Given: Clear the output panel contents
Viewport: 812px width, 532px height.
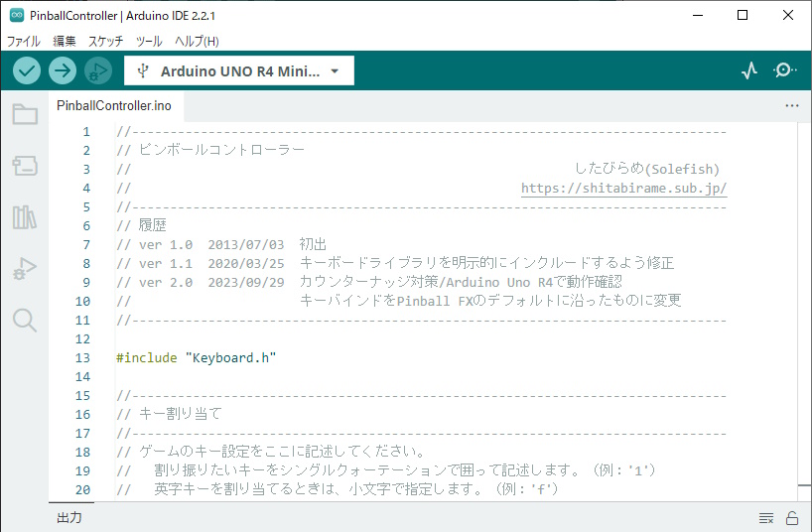Looking at the screenshot, I should pos(766,518).
